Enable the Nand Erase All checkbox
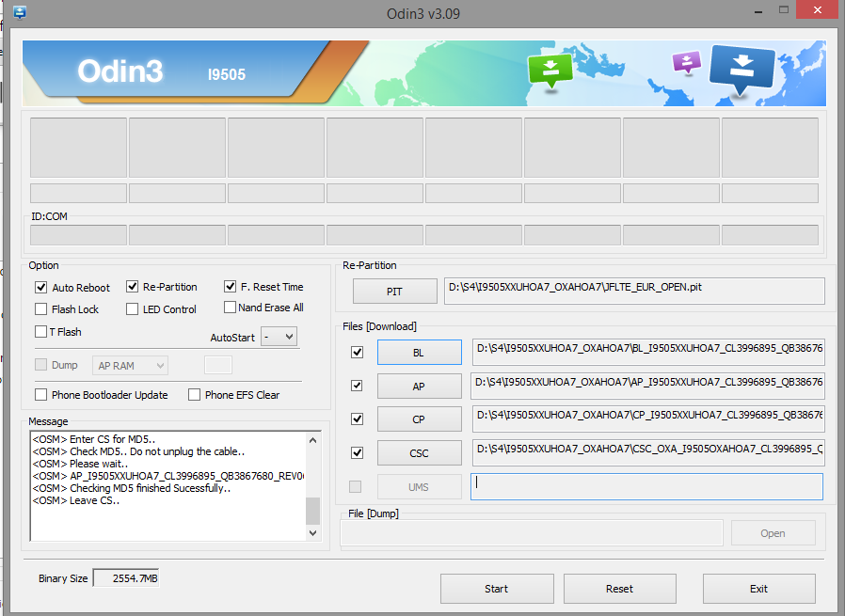 [231, 308]
